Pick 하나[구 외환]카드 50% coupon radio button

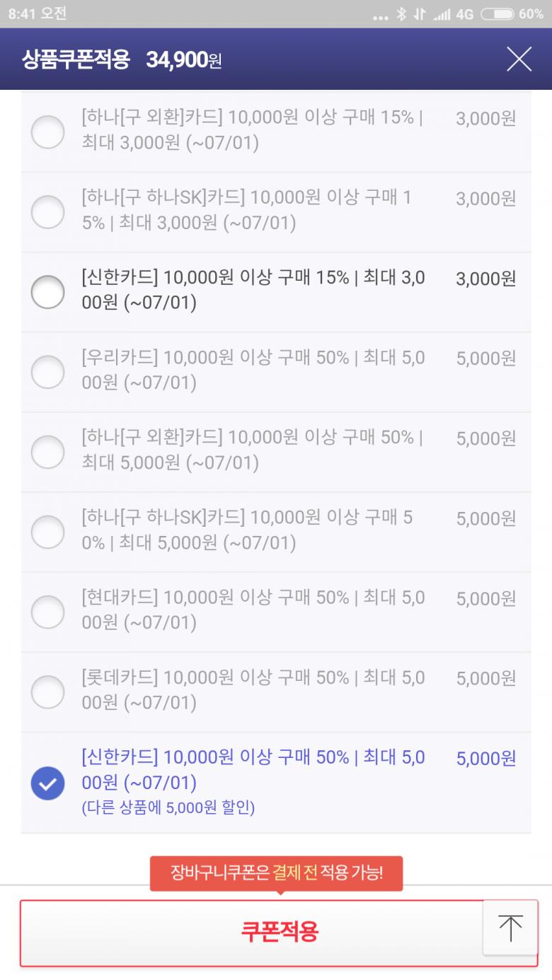[x=48, y=451]
